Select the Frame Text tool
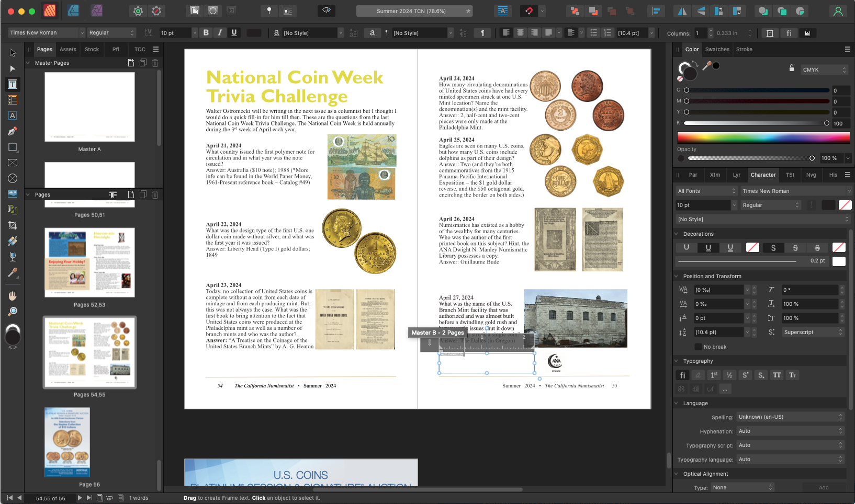855x504 pixels. 13,84
